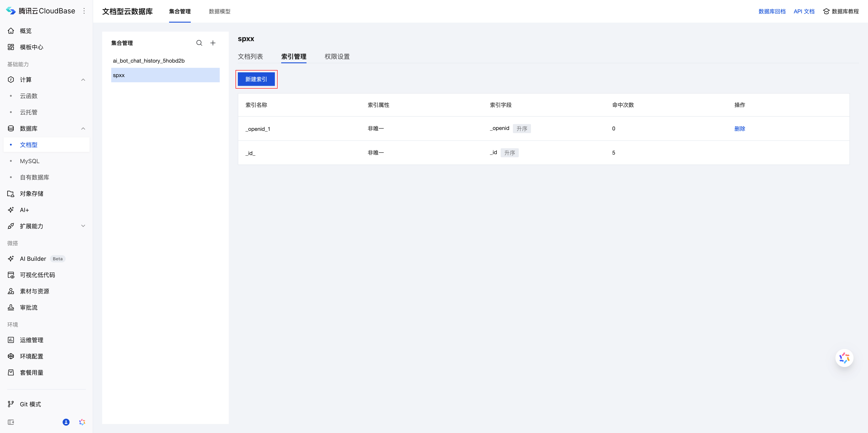The width and height of the screenshot is (868, 433).
Task: Open the user account avatar icon
Action: coord(66,422)
